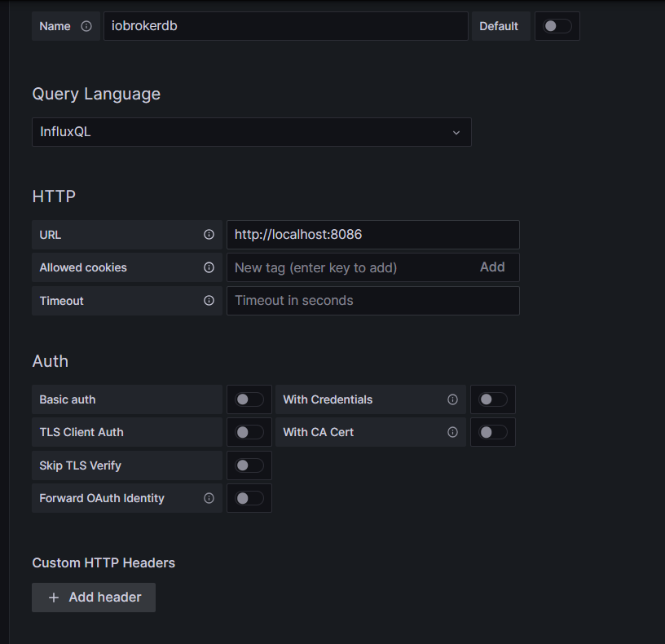The image size is (665, 644).
Task: Turn on Skip TLS Verify
Action: [249, 465]
